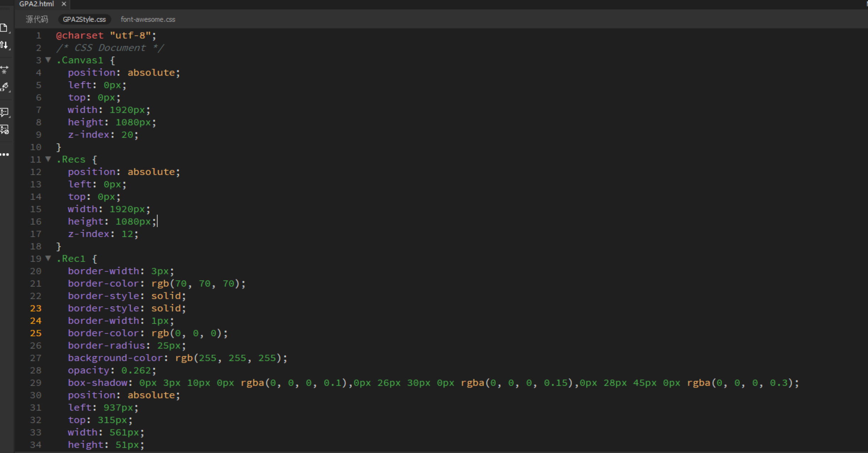This screenshot has width=868, height=453.
Task: Click the Expand All code icon
Action: pyautogui.click(x=4, y=70)
